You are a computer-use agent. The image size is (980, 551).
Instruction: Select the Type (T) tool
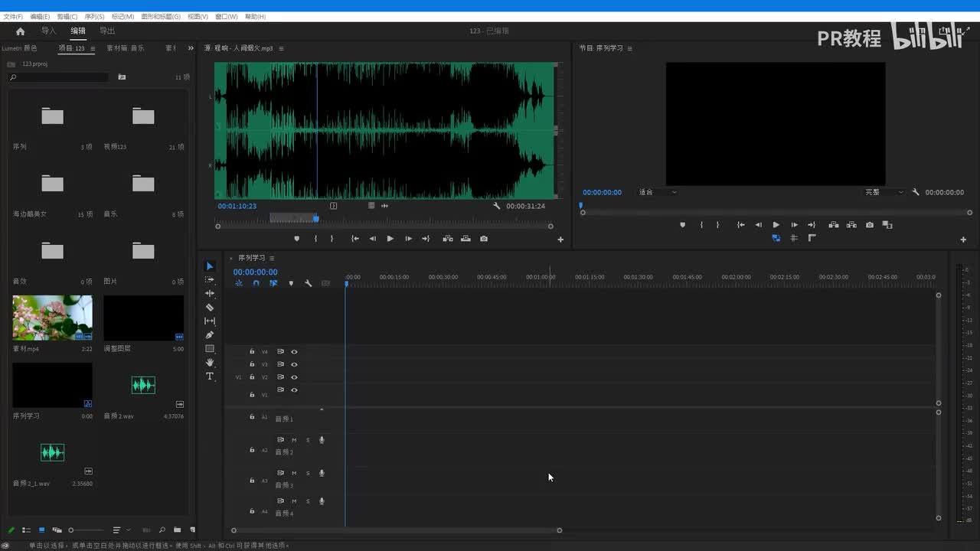210,377
